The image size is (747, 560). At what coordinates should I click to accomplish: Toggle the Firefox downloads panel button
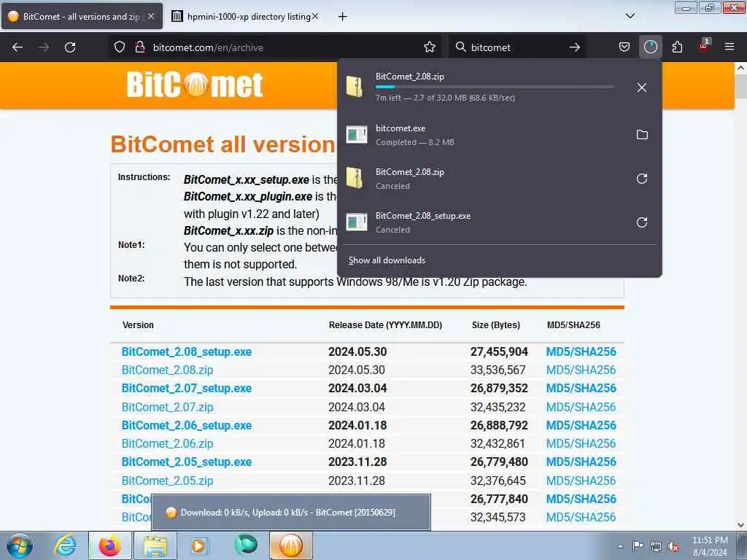(x=650, y=47)
